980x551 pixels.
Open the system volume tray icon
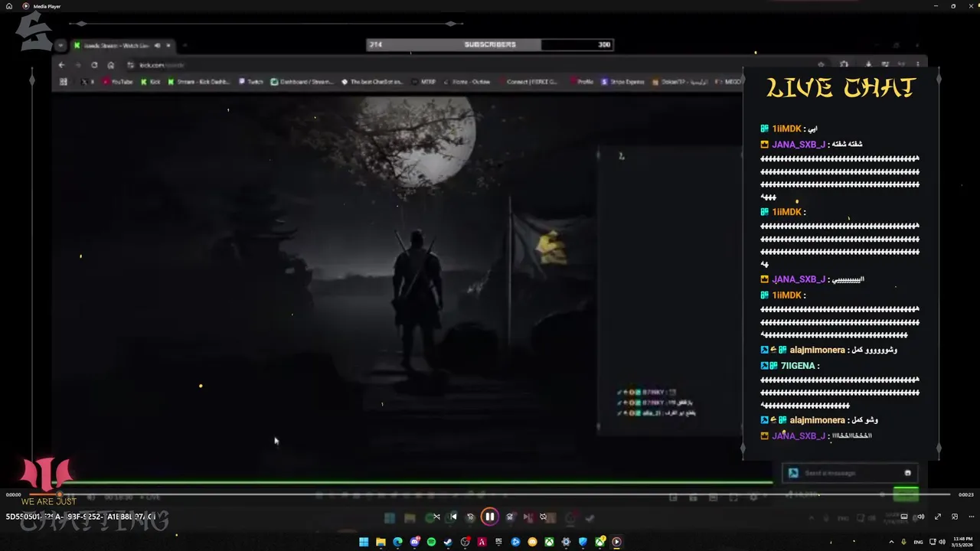pyautogui.click(x=942, y=542)
